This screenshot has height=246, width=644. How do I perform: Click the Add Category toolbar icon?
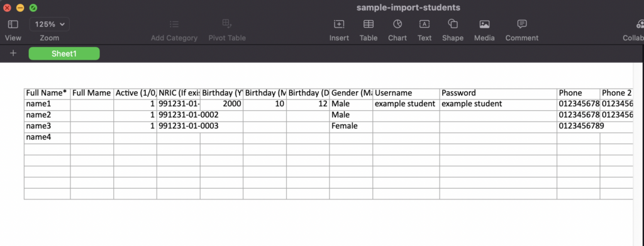pyautogui.click(x=174, y=25)
